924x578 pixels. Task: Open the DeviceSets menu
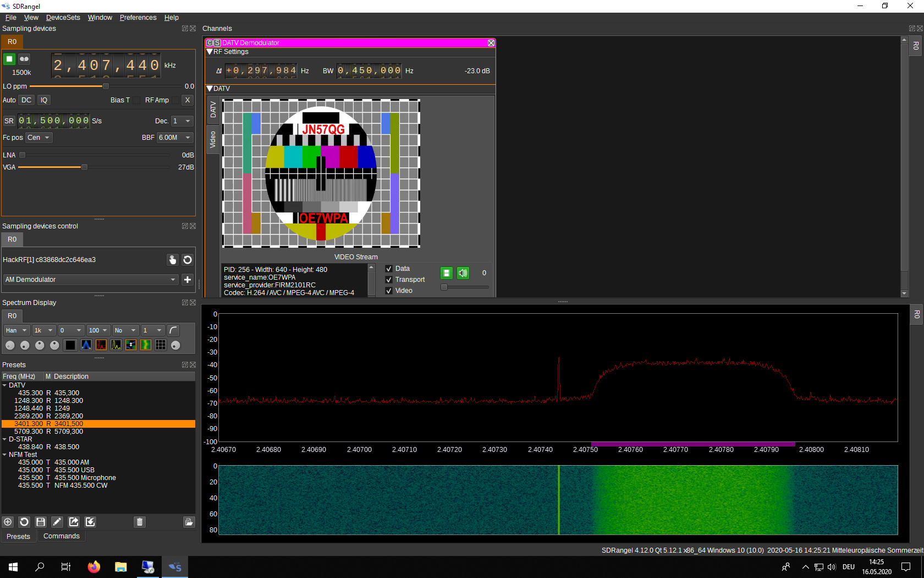point(63,18)
